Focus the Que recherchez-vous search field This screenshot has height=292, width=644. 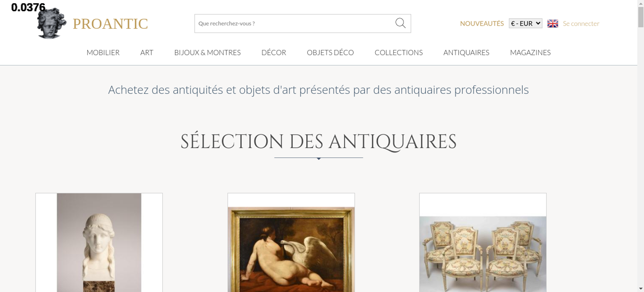pyautogui.click(x=295, y=23)
